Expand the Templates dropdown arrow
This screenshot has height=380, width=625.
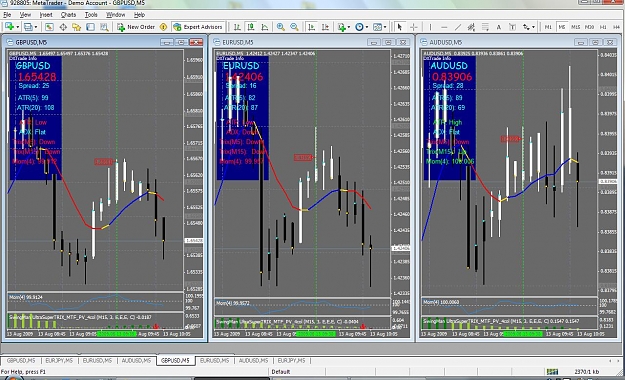tap(385, 27)
